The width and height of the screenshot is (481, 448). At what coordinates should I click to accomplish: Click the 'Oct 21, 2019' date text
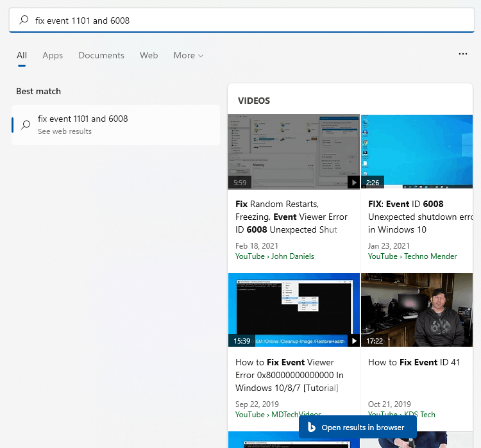click(x=389, y=404)
